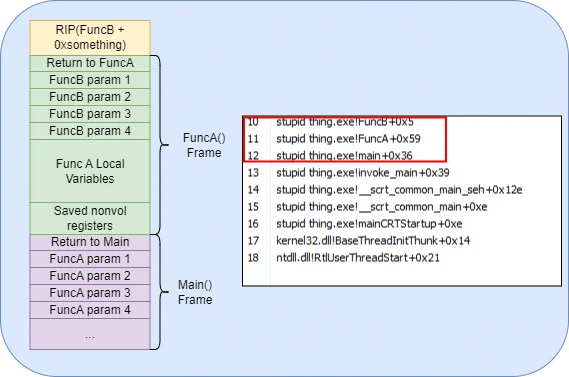This screenshot has height=377, width=569.
Task: Select row kernel32.dll!BaseThreadInitThunk+0x14
Action: pos(402,241)
